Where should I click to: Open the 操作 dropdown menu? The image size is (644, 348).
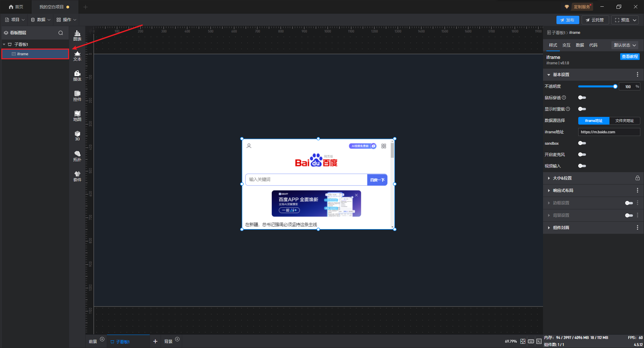(66, 20)
